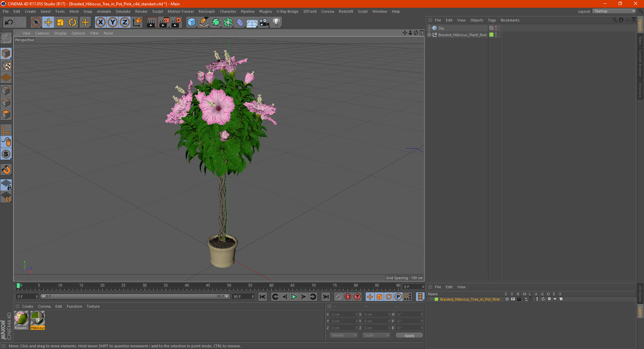Toggle Parameter keyframe recording
Screen dimensions: 644x349
tap(398, 297)
